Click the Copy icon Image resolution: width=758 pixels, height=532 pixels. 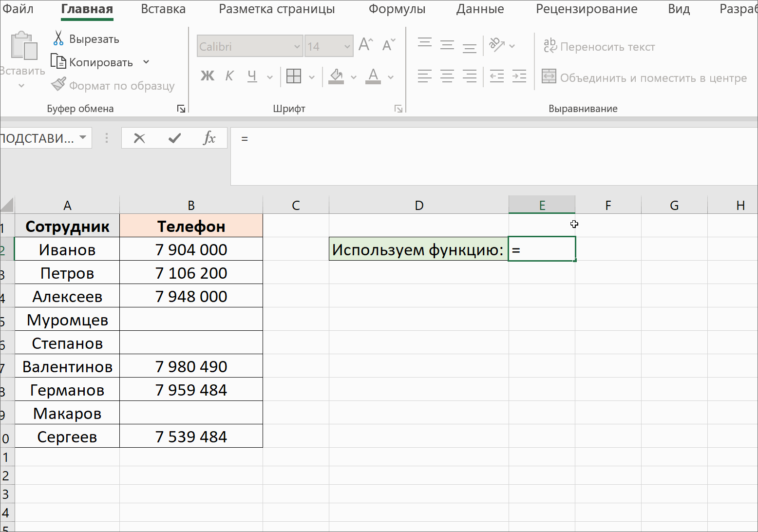pos(58,62)
